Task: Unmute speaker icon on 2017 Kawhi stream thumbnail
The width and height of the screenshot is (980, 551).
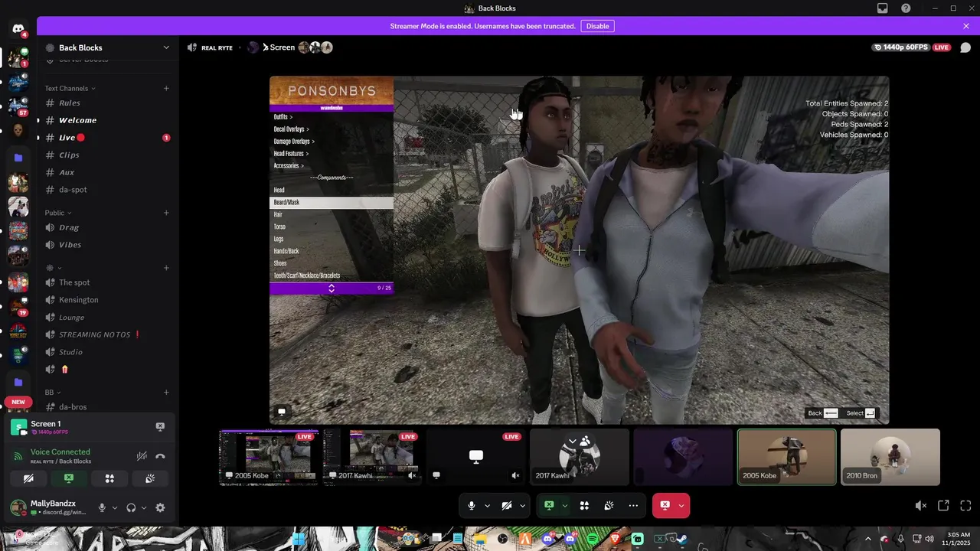Action: [x=412, y=475]
